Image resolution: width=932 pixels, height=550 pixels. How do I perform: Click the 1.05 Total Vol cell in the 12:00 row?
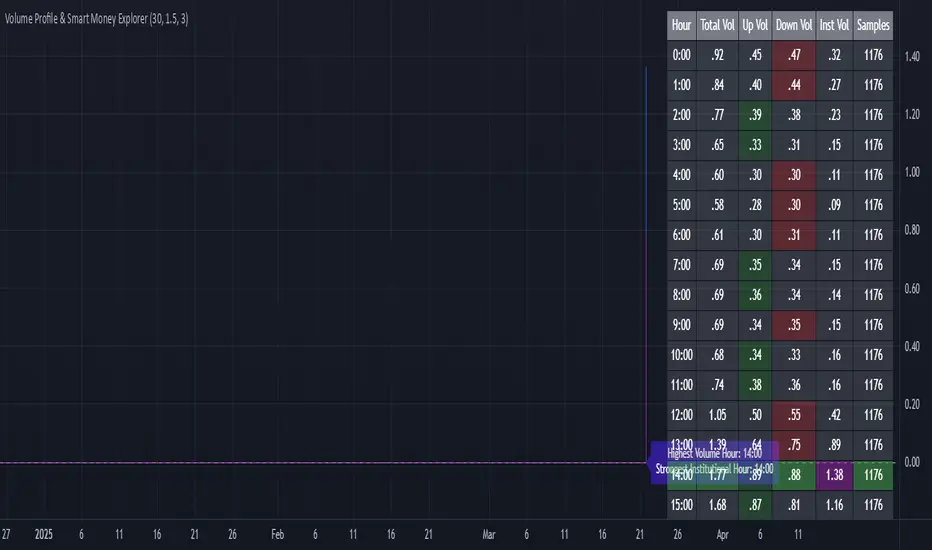point(717,415)
